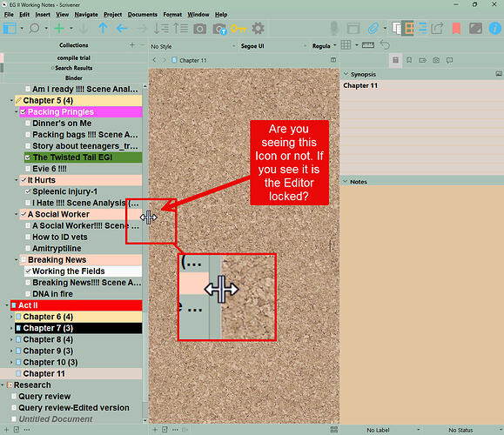
Task: Toggle The Twisted Tail EGI checkbox icon
Action: coord(28,157)
